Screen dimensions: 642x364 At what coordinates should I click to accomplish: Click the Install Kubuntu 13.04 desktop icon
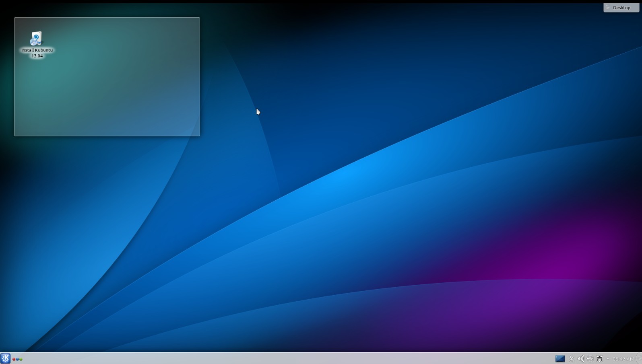tap(36, 39)
